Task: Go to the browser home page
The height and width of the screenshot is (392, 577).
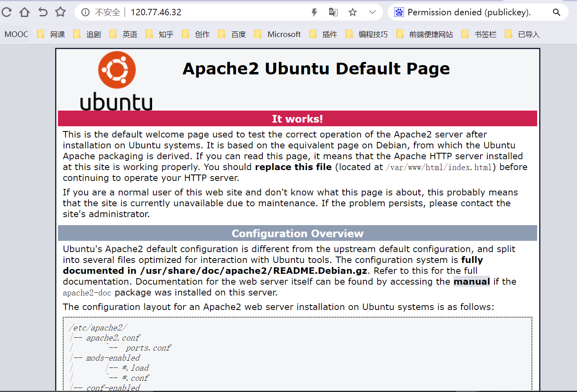Action: click(x=25, y=12)
